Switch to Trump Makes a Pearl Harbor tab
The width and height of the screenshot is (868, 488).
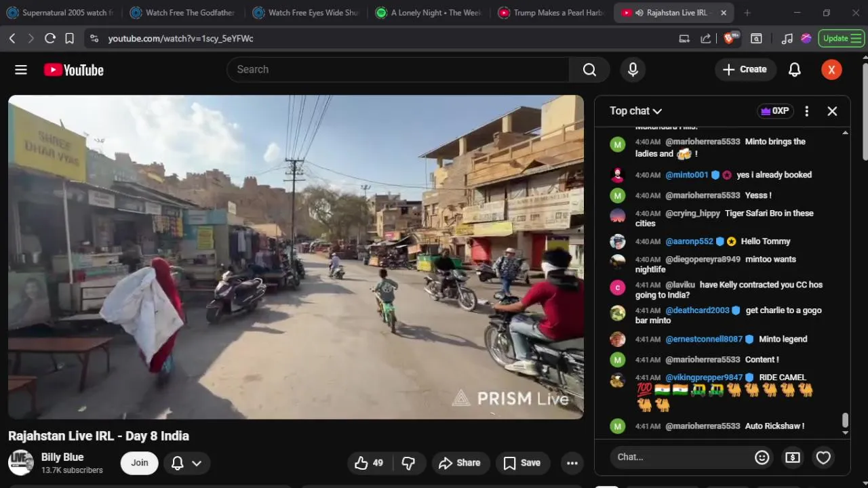coord(551,13)
